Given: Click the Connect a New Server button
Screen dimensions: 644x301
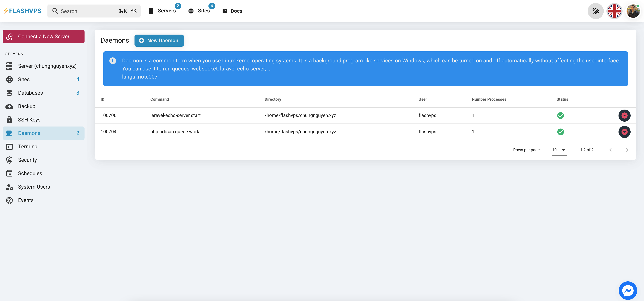Looking at the screenshot, I should coord(43,36).
